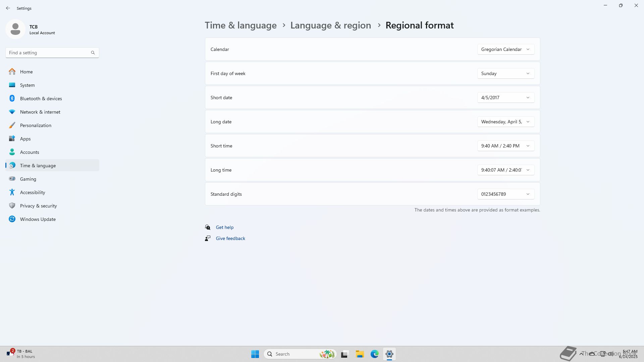Expand the Calendar dropdown
The image size is (644, 362).
(x=505, y=49)
